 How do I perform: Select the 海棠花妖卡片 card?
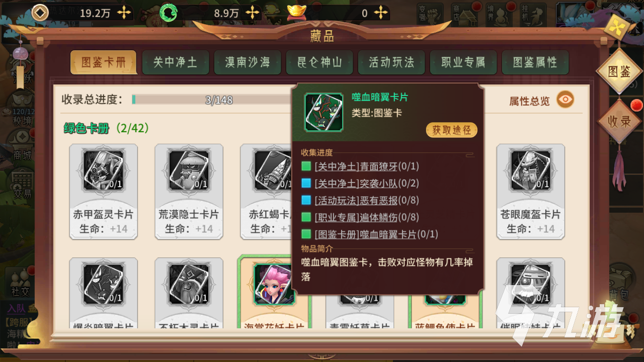(274, 293)
